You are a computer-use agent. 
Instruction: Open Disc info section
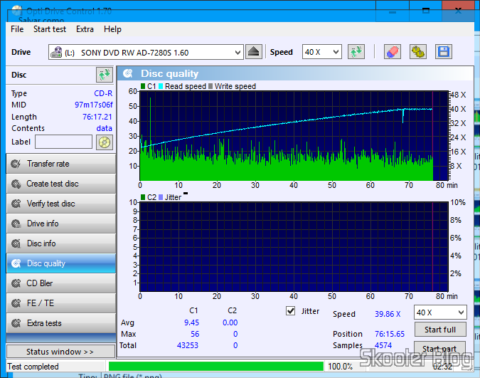coord(61,243)
